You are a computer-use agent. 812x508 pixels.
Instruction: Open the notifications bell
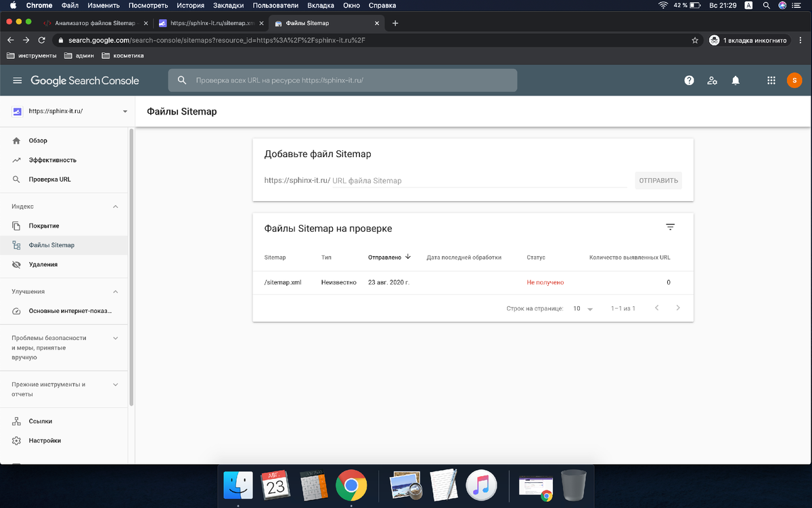(736, 80)
